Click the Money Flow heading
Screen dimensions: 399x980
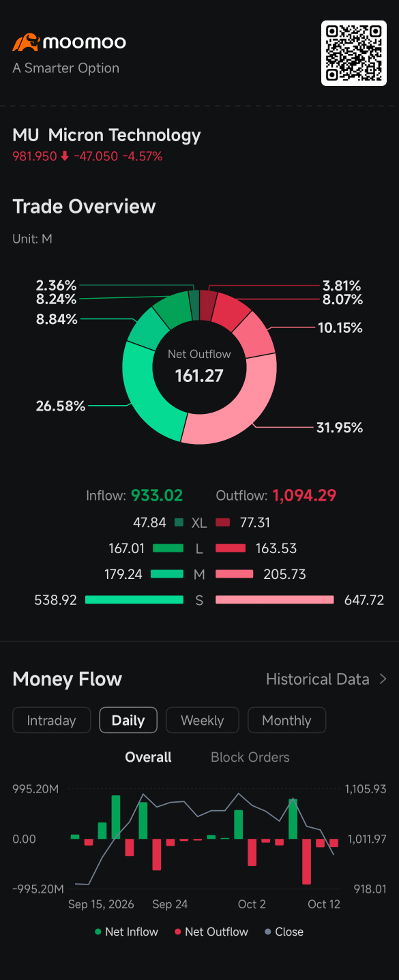(x=68, y=679)
